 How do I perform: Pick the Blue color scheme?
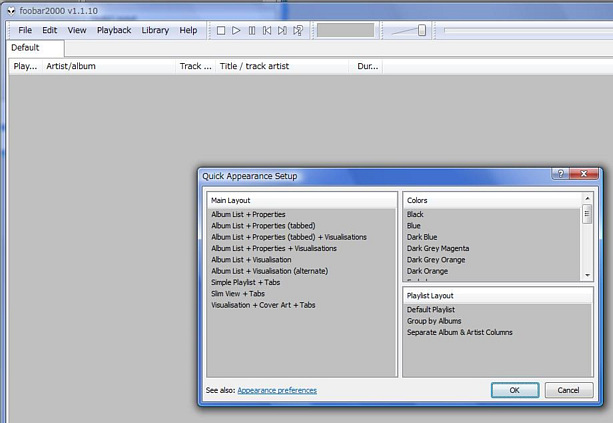tap(414, 226)
